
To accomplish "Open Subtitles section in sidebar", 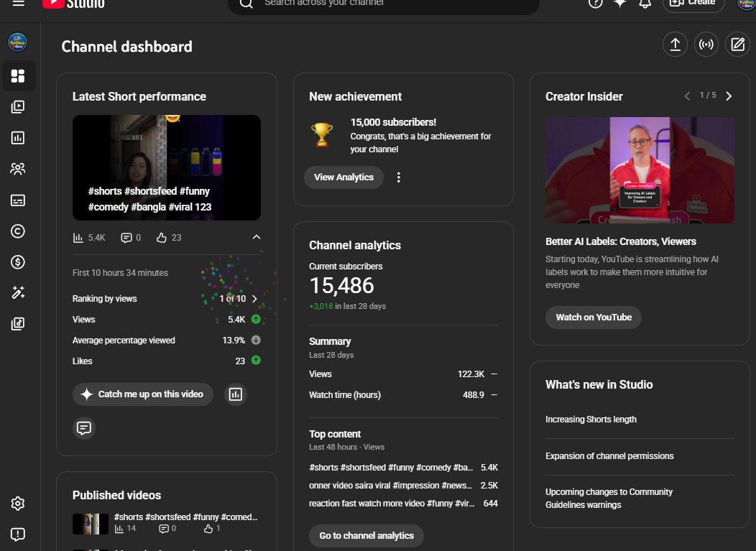I will coord(18,200).
